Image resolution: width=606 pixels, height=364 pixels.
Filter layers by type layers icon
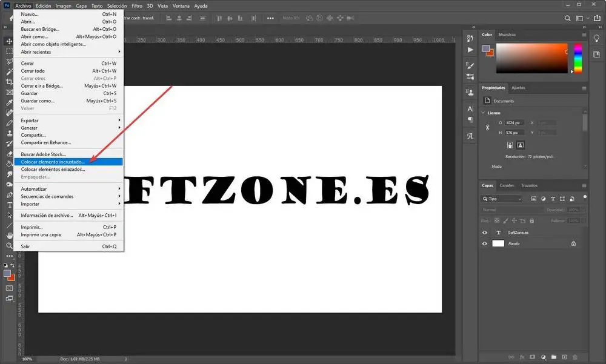click(x=553, y=199)
